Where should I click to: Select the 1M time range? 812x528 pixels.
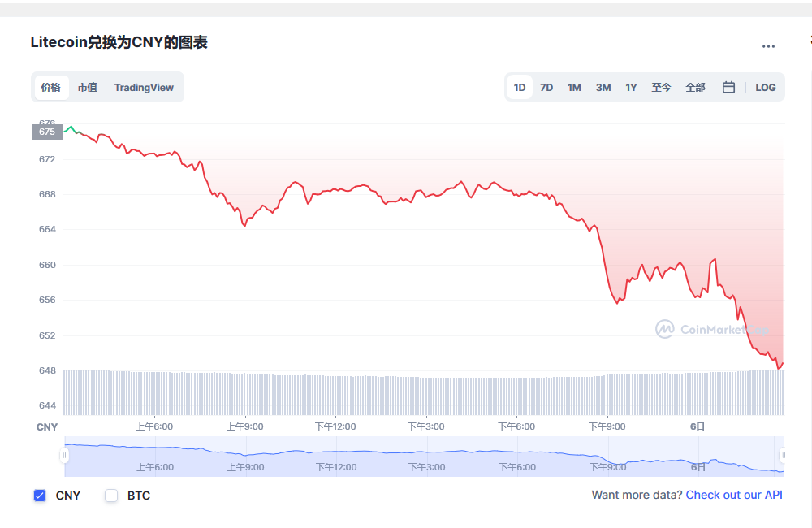click(574, 88)
